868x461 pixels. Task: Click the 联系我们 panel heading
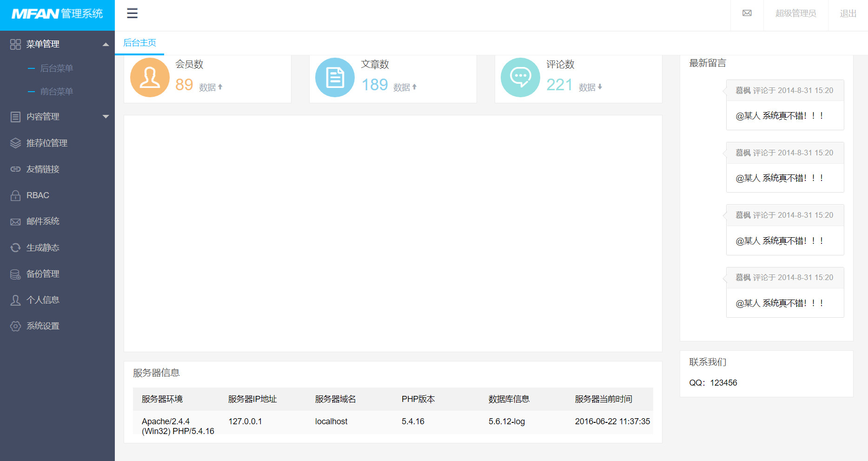point(708,362)
